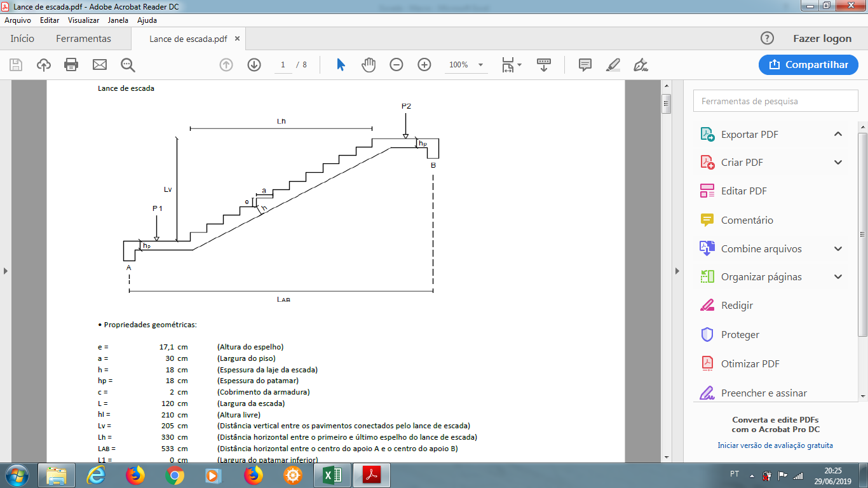Screen dimensions: 868x488
Task: Open File Explorer from the taskbar
Action: tap(57, 475)
